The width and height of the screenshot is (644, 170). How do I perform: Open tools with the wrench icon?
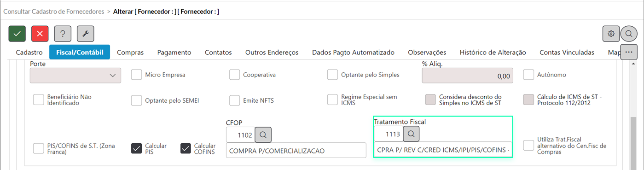pos(86,34)
